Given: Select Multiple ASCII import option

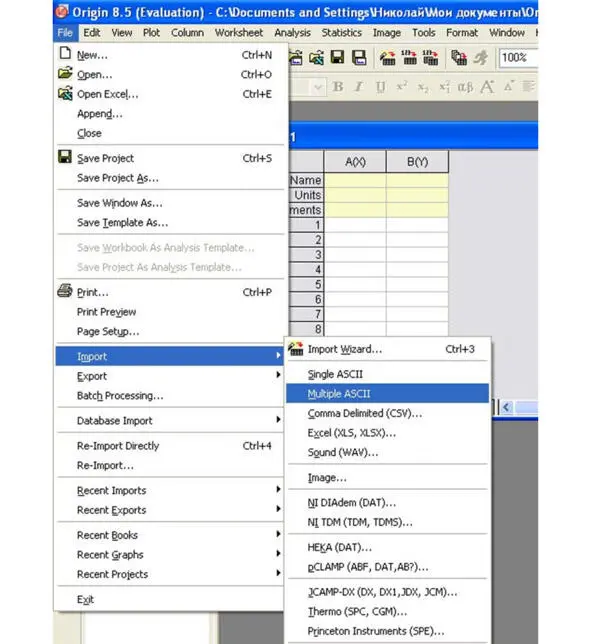Looking at the screenshot, I should pos(387,393).
